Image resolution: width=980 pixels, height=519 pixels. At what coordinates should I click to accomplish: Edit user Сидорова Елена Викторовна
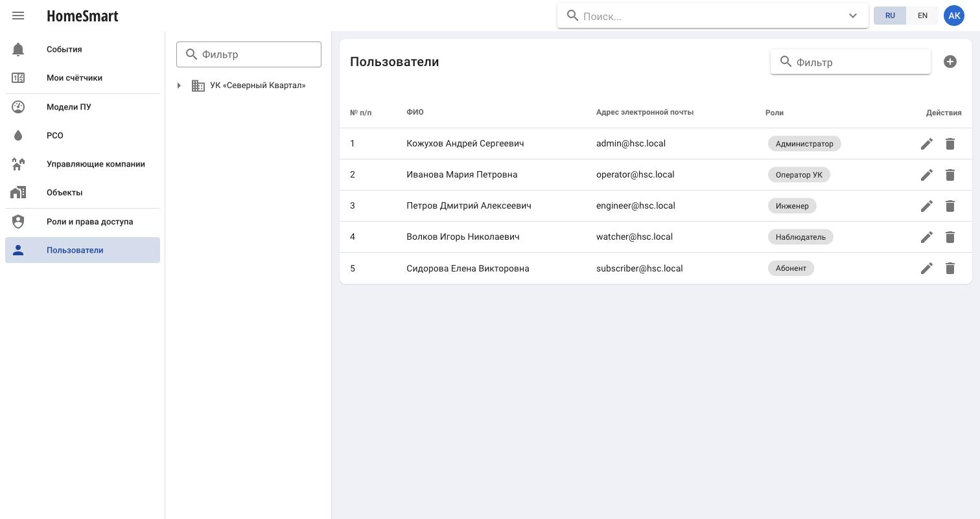927,268
